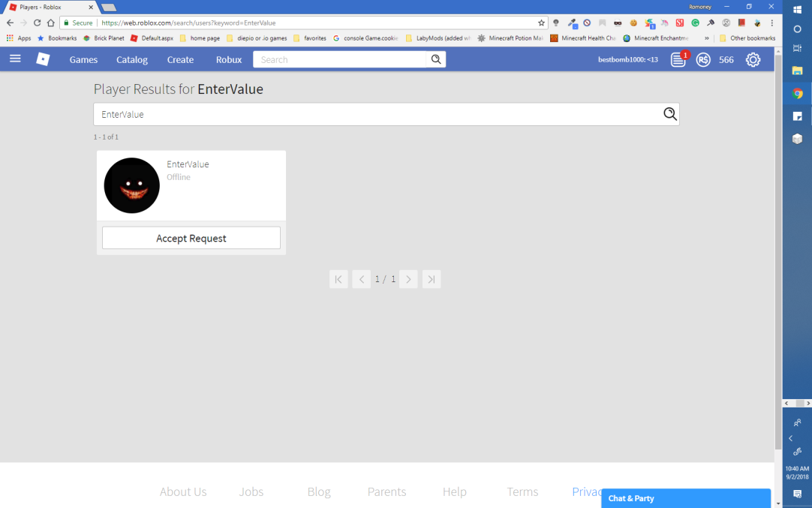This screenshot has width=812, height=508.
Task: Open Action Center notifications icon
Action: 797,494
